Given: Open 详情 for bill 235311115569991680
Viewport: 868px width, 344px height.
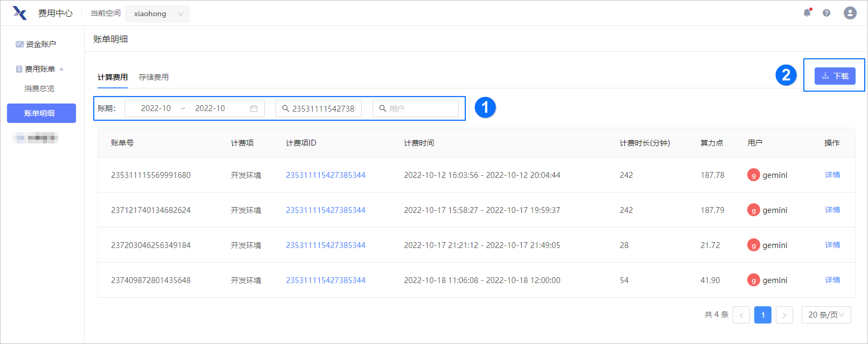Looking at the screenshot, I should 832,175.
